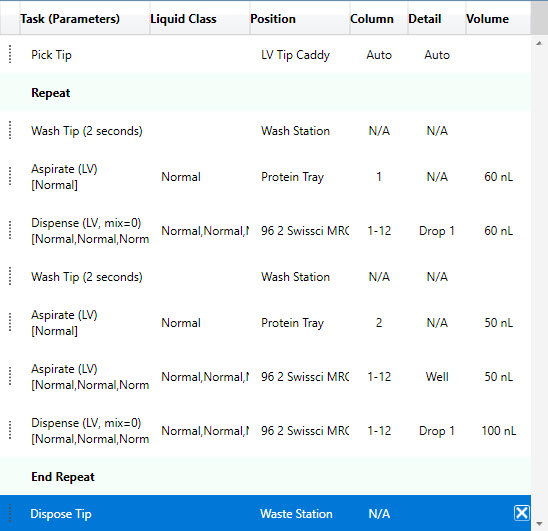Click the 100 nL volume cell
This screenshot has width=548, height=531.
click(498, 431)
